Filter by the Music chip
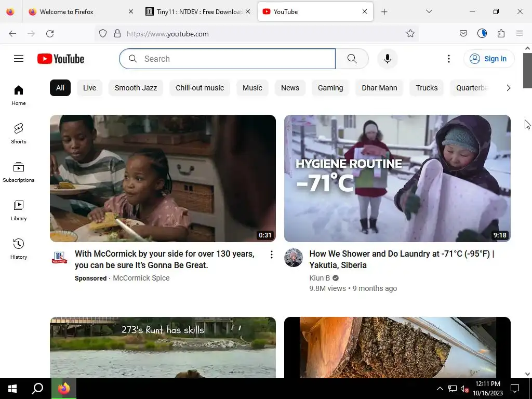Screen dimensions: 532x399 [x=252, y=88]
